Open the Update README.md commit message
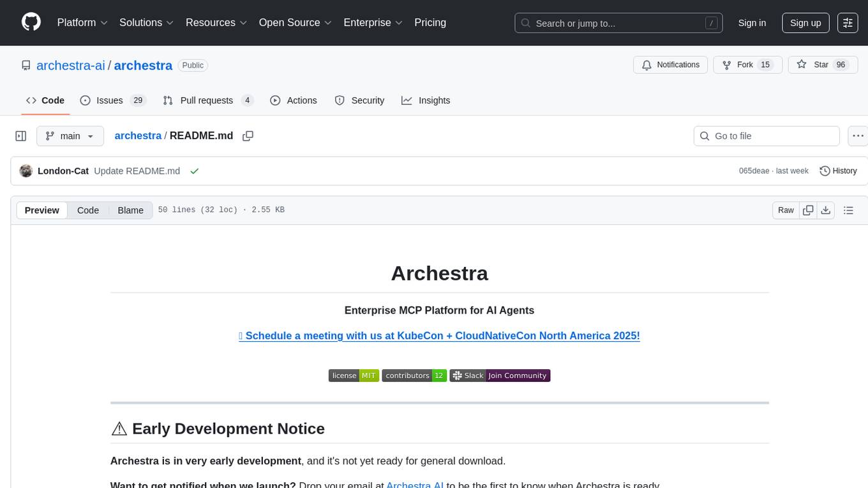This screenshot has width=868, height=488. (137, 171)
